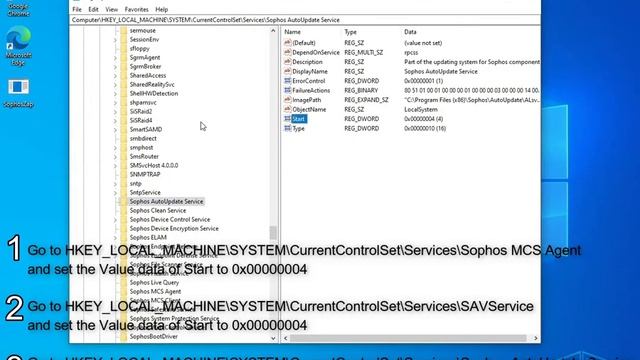
Task: Click the SharedAccess folder icon
Action: point(123,76)
